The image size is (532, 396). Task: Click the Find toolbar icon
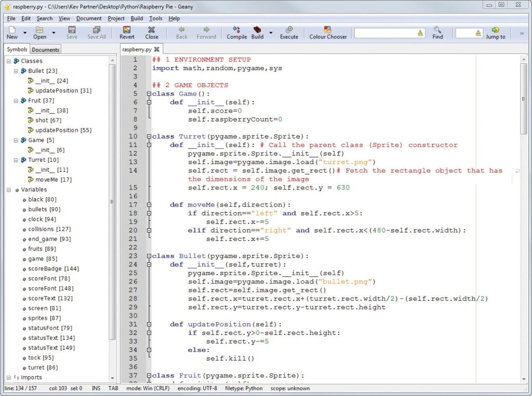tap(438, 32)
